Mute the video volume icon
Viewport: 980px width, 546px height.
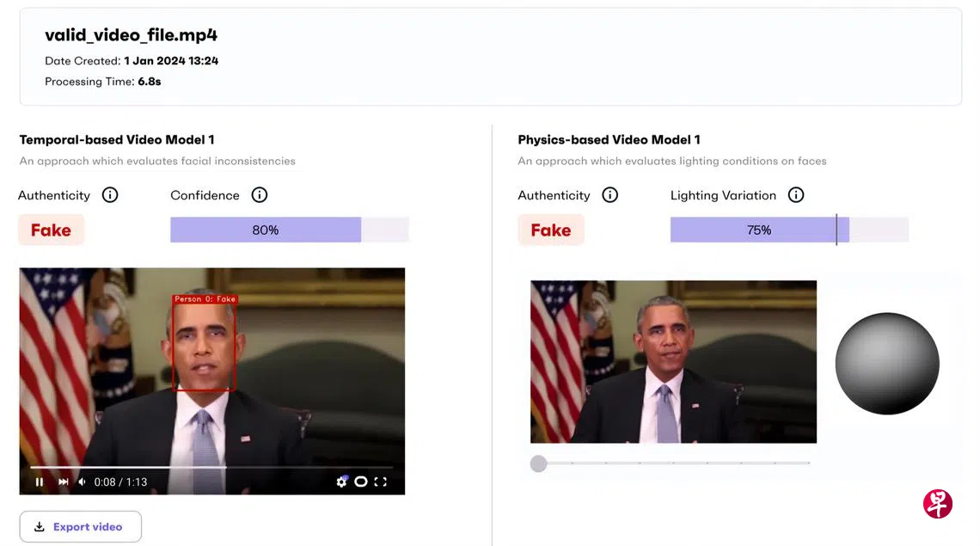82,482
